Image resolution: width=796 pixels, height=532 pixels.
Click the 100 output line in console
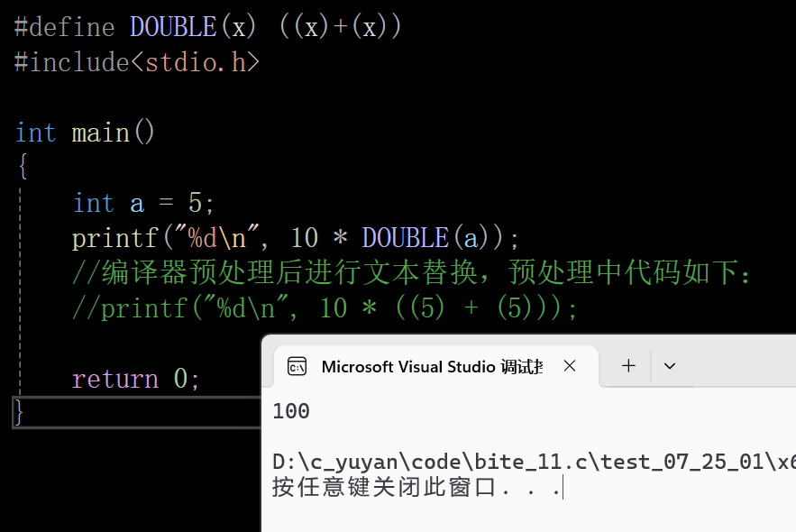click(291, 411)
